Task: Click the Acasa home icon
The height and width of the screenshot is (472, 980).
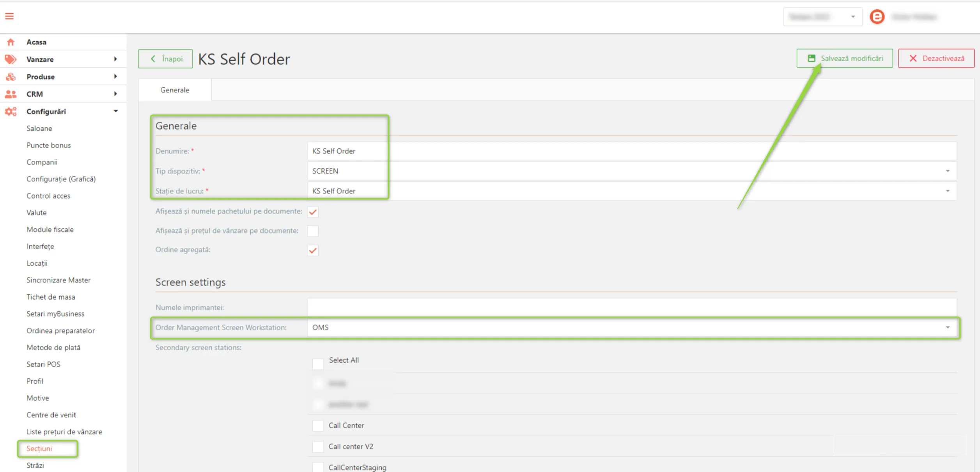Action: click(11, 42)
